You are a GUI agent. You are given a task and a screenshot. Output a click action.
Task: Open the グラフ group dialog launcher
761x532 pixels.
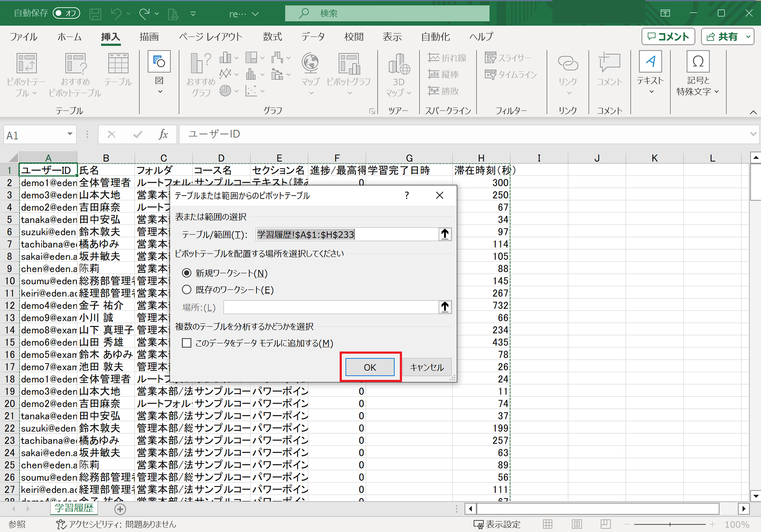point(372,111)
